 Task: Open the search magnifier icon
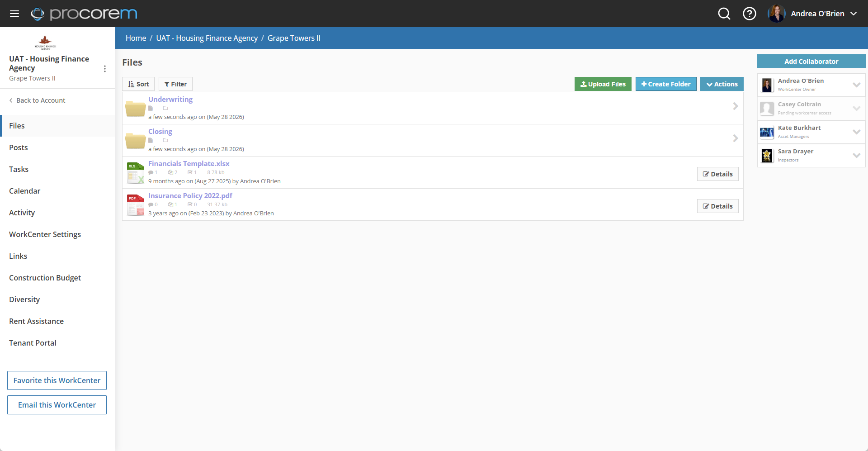point(724,14)
